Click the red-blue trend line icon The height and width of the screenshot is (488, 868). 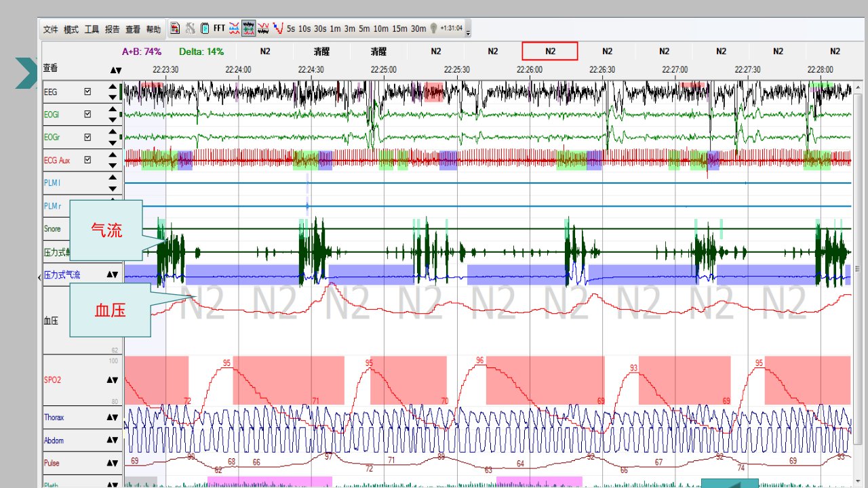pyautogui.click(x=277, y=28)
